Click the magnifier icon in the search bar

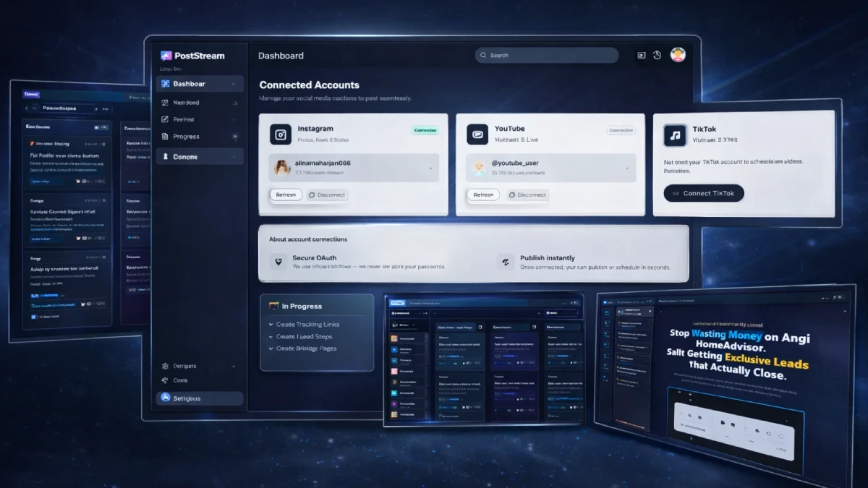[483, 55]
